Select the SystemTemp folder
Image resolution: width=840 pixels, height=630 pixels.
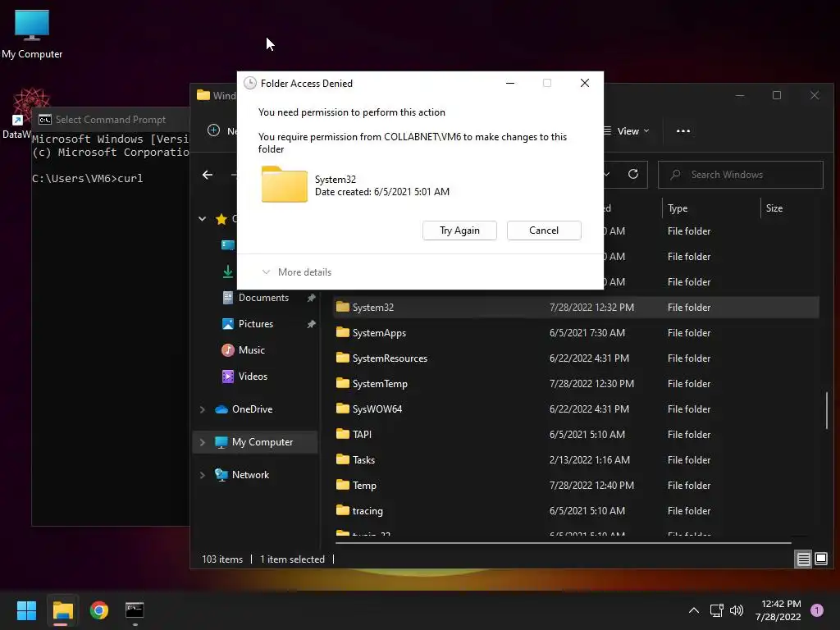(x=379, y=384)
